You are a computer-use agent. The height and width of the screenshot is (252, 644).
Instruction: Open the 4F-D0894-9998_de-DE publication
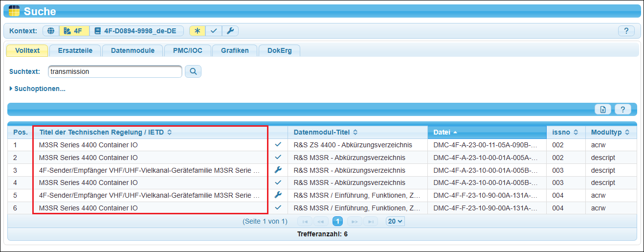pos(136,31)
